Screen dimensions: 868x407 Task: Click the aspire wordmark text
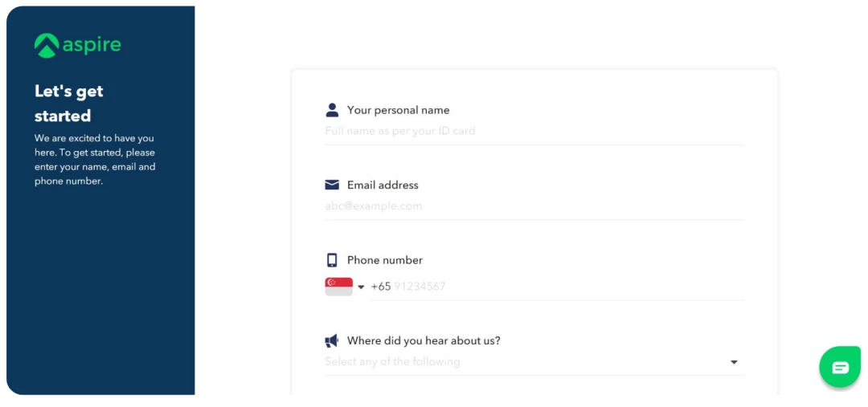pos(92,45)
